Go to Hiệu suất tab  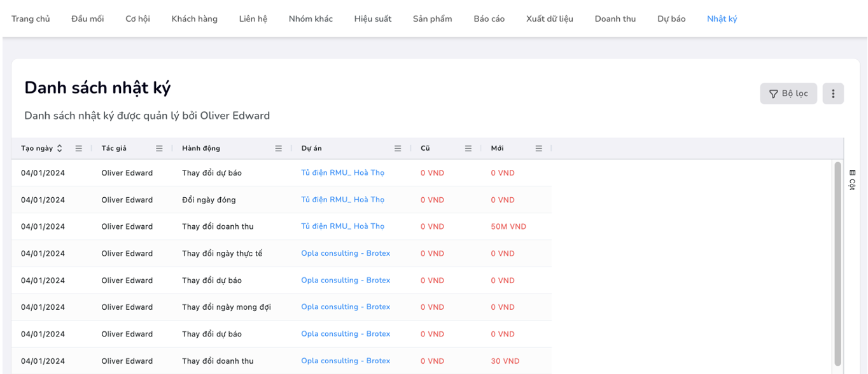[x=373, y=18]
